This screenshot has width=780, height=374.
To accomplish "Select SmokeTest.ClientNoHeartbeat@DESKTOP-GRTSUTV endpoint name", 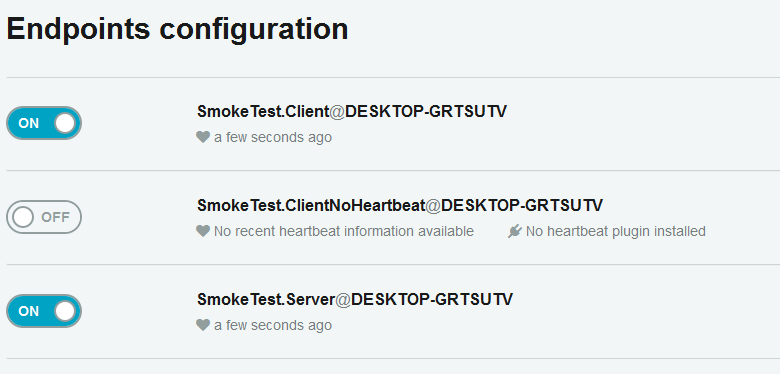I will click(x=399, y=205).
